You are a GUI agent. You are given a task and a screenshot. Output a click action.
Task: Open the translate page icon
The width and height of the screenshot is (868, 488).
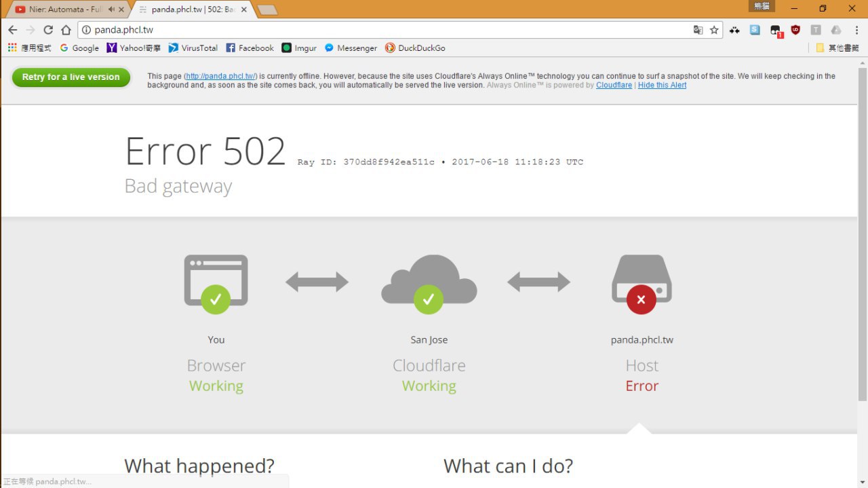698,30
